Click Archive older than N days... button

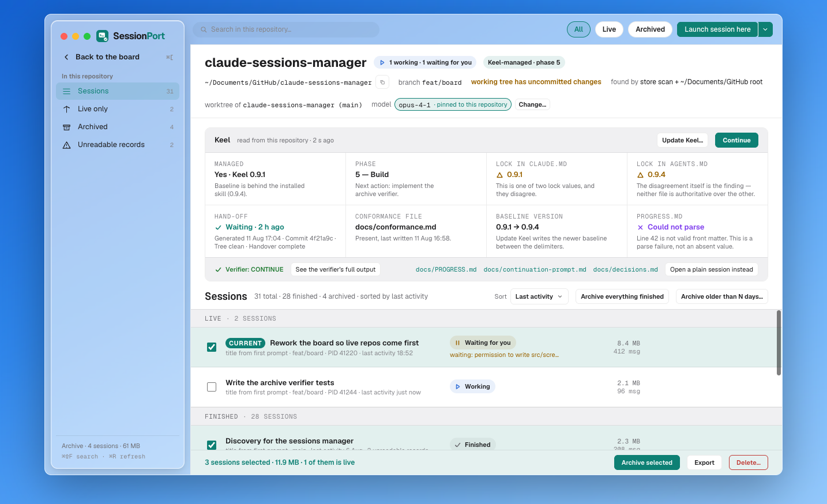[x=721, y=296]
